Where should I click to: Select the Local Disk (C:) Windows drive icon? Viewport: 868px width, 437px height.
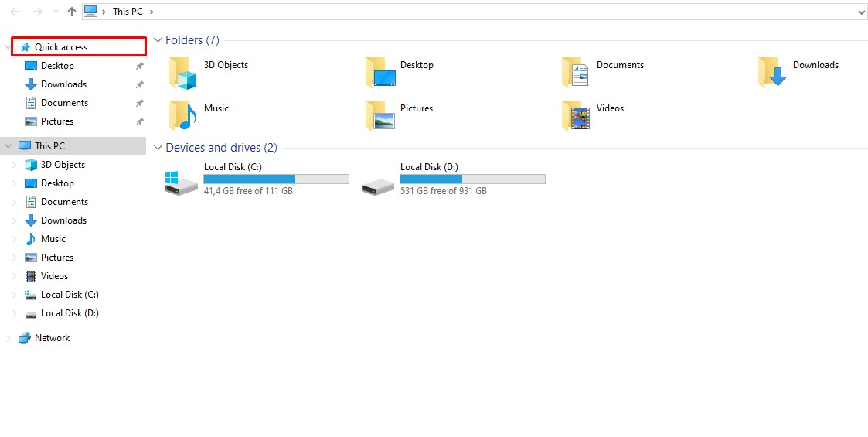[x=182, y=183]
